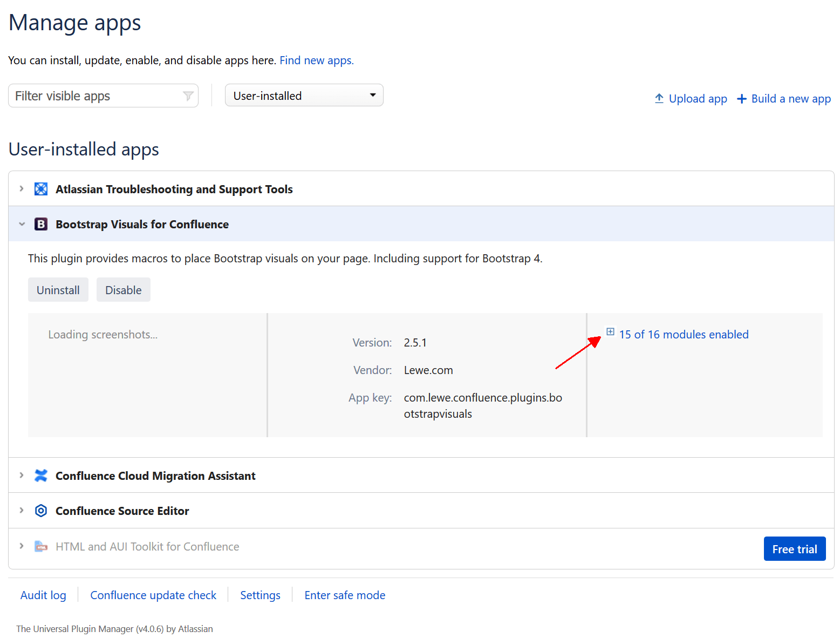Expand Atlassian Troubleshooting and Support Tools row
This screenshot has width=840, height=638.
click(22, 189)
